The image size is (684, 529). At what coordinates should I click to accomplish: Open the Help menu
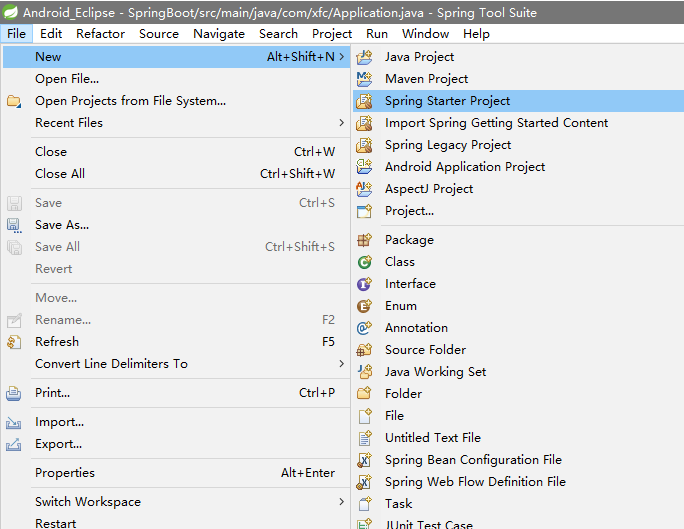[476, 34]
